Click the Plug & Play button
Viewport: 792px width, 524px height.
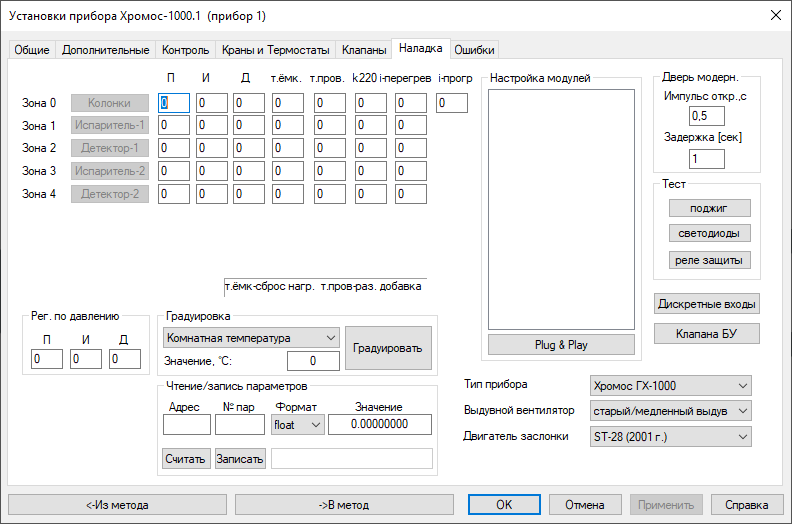tap(561, 345)
